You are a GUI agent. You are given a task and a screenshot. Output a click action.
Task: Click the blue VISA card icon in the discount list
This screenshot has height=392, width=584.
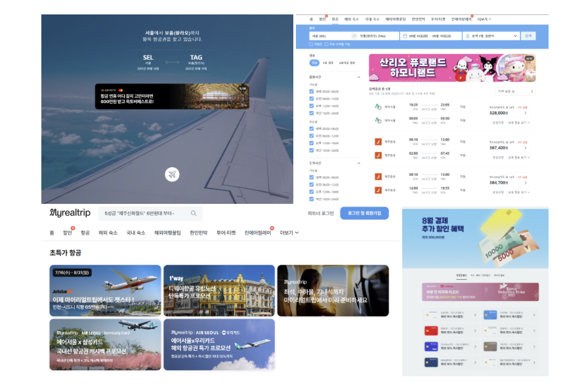pos(431,347)
